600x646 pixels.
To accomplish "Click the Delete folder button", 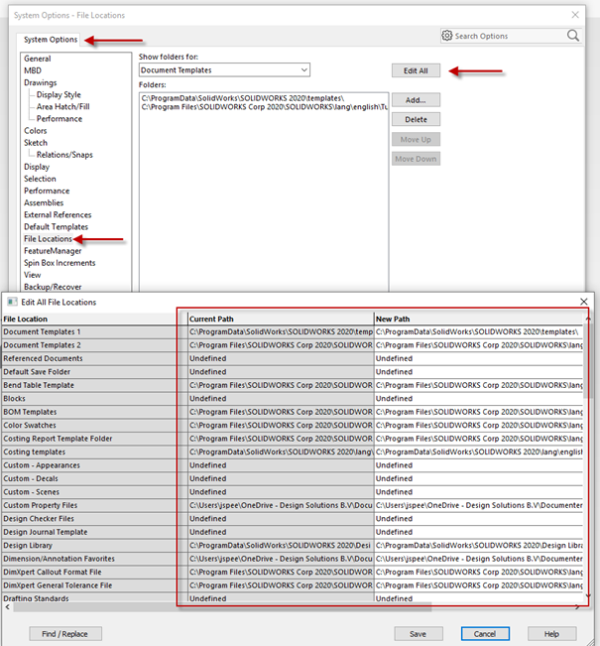I will (x=416, y=119).
